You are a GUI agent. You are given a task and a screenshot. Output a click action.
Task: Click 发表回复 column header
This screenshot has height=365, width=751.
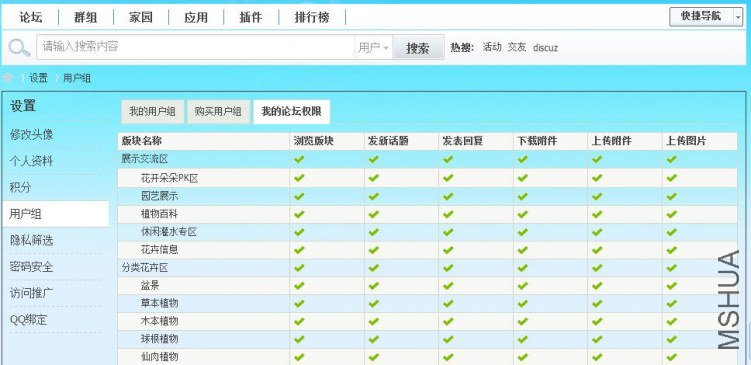[x=462, y=141]
